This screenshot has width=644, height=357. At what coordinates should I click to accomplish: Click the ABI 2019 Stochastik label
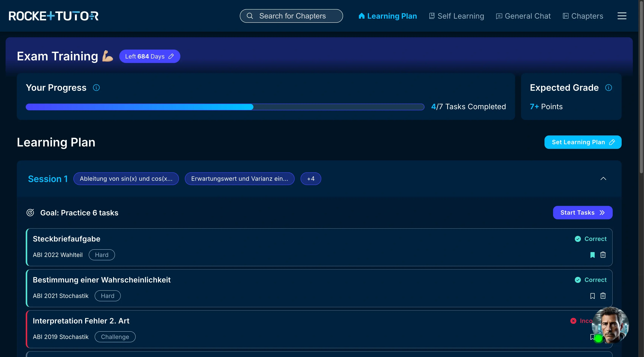[61, 337]
